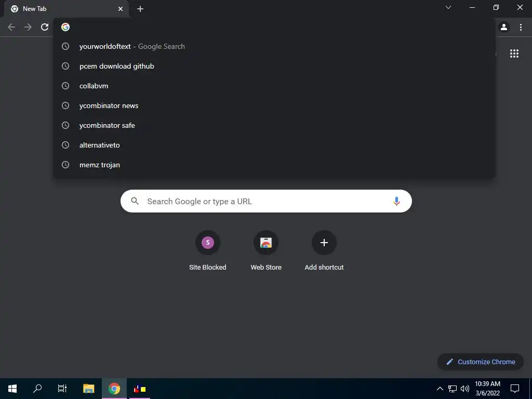Open Chrome's three-dot menu

coord(521,27)
